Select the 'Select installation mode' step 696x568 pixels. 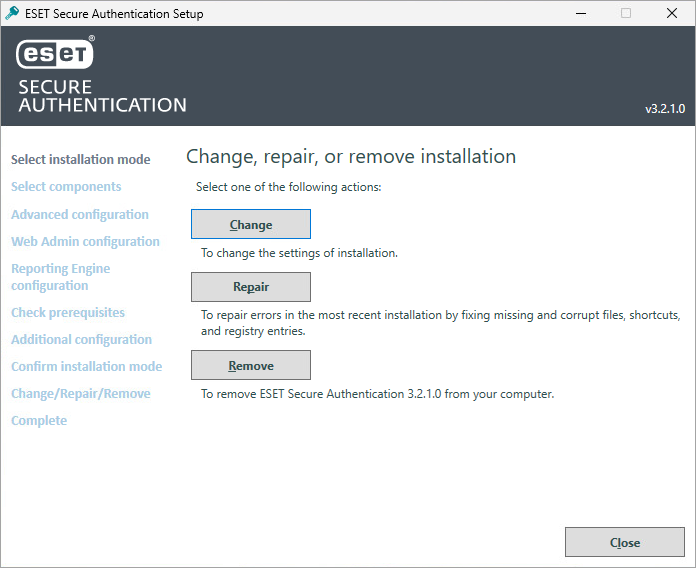pos(81,159)
